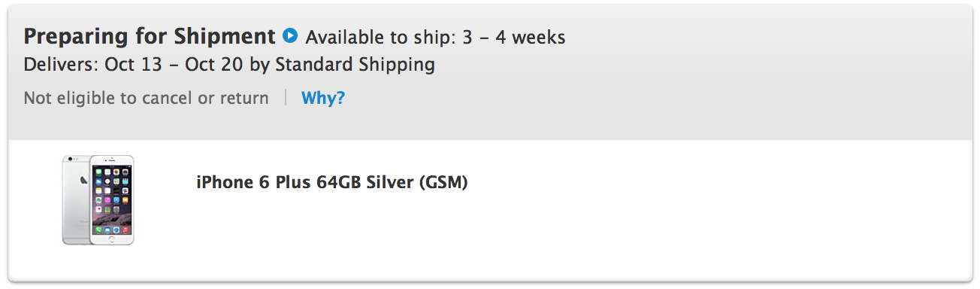This screenshot has width=980, height=289.
Task: Click the iPhone 6 Plus 64GB Silver (GSM) title
Action: point(331,183)
